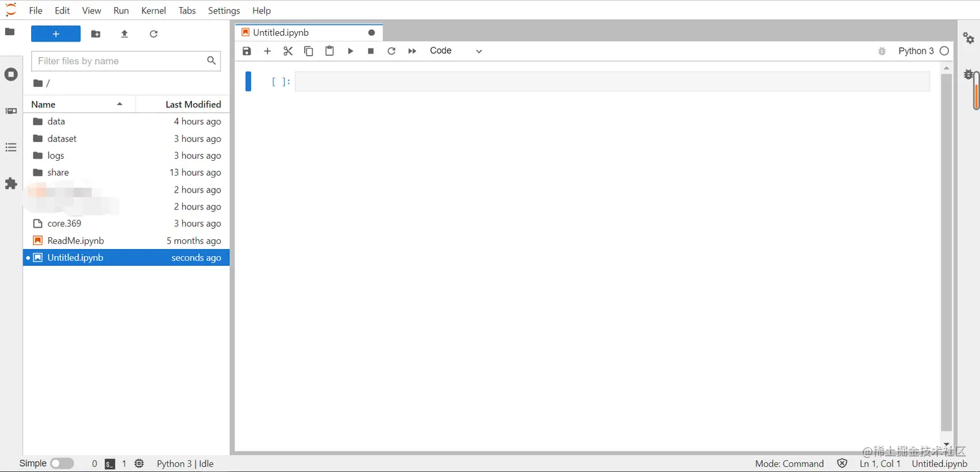Viewport: 980px width, 472px height.
Task: Create a new folder in file browser
Action: click(x=96, y=34)
